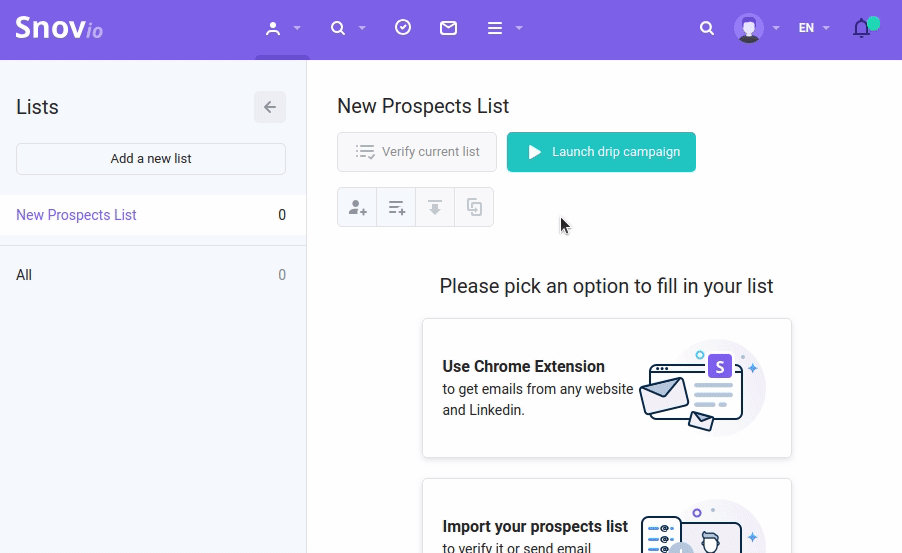Click the Chrome extension envelope illustration
Screen dimensions: 902x553
pos(702,388)
